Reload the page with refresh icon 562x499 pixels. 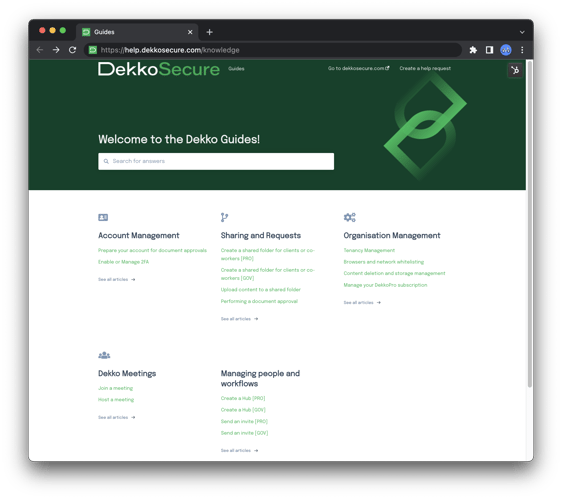[x=72, y=50]
